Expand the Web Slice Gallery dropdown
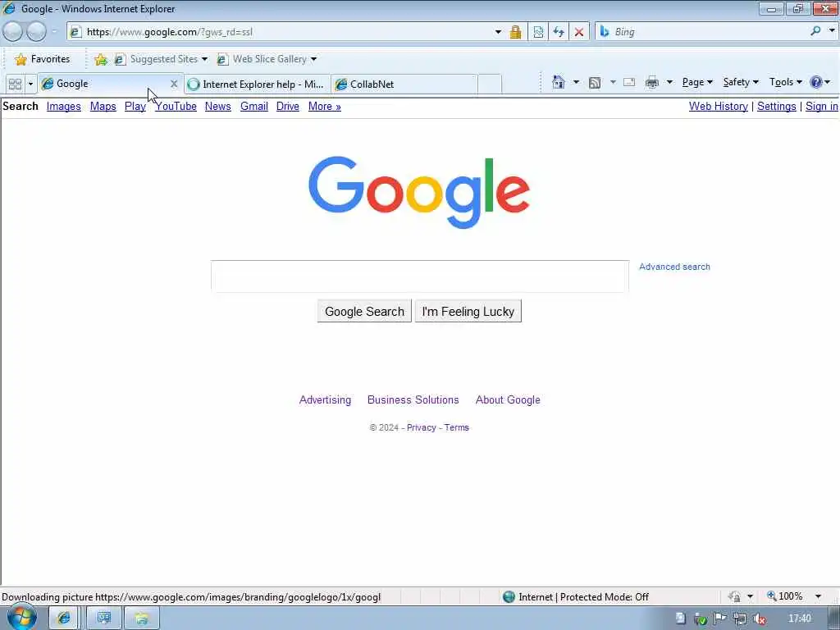Image resolution: width=840 pixels, height=630 pixels. [314, 59]
